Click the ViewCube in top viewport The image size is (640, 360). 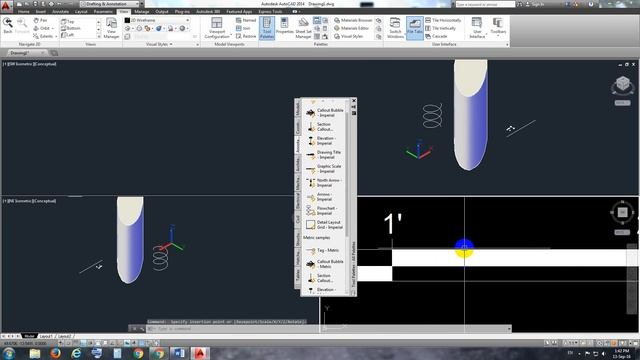pyautogui.click(x=622, y=84)
